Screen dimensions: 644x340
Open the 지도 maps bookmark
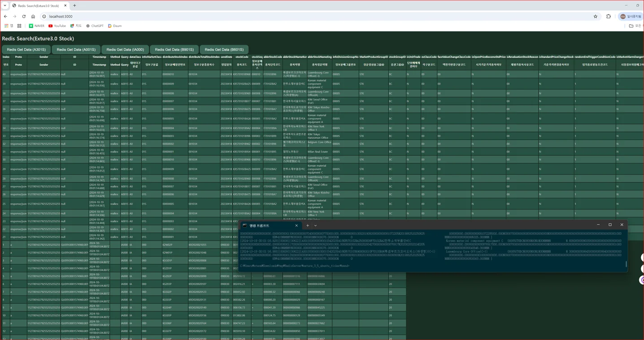(76, 26)
